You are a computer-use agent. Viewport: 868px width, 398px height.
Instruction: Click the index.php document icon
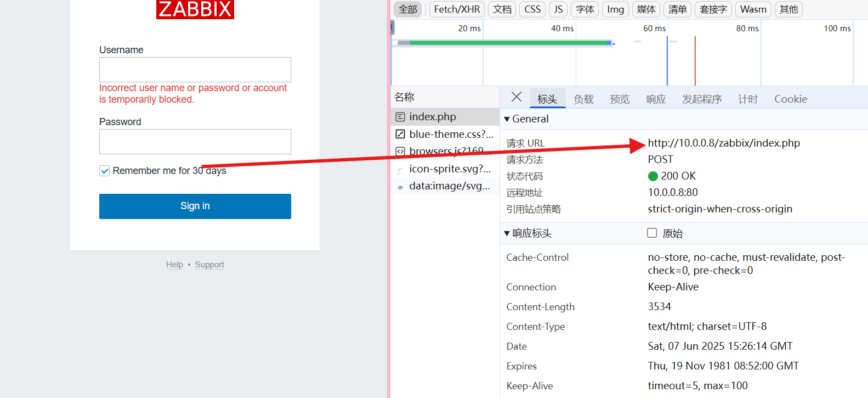coord(400,117)
